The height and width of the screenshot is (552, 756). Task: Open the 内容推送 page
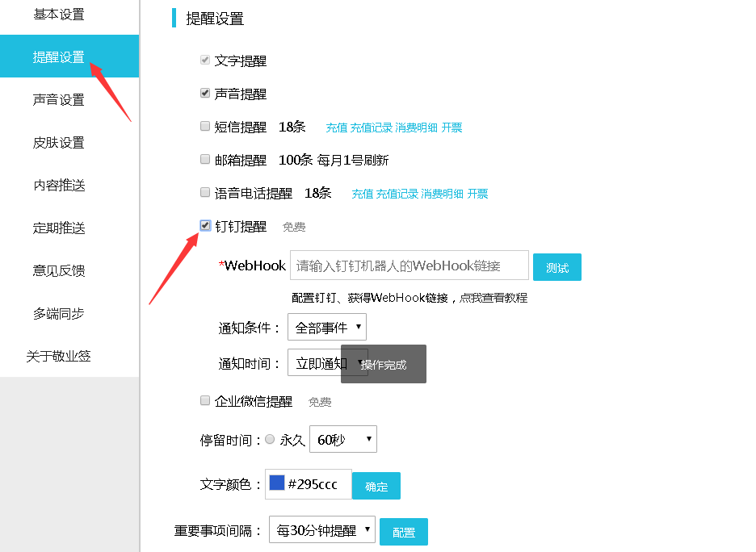click(x=59, y=185)
